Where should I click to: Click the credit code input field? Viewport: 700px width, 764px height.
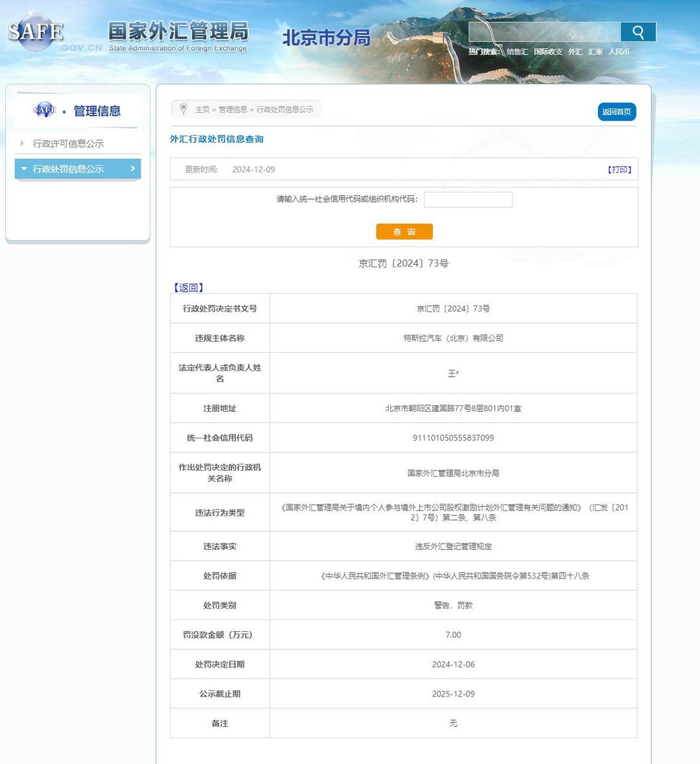467,199
